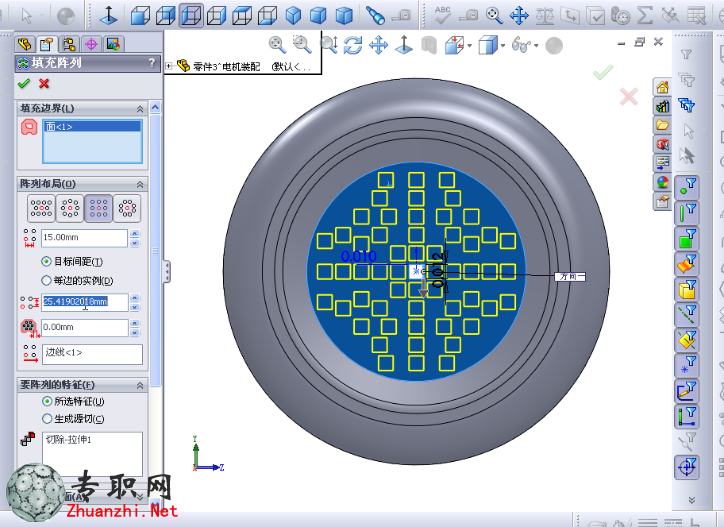Screen dimensions: 724x527
Task: Click Pan view arrows icon
Action: [379, 45]
